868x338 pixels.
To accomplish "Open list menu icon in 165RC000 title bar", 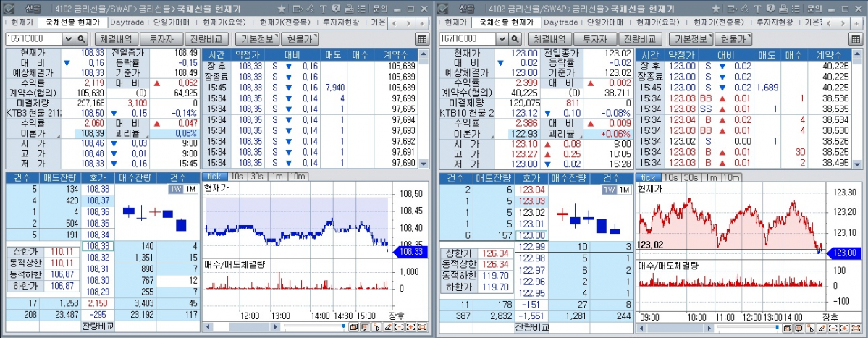I will point(361,9).
